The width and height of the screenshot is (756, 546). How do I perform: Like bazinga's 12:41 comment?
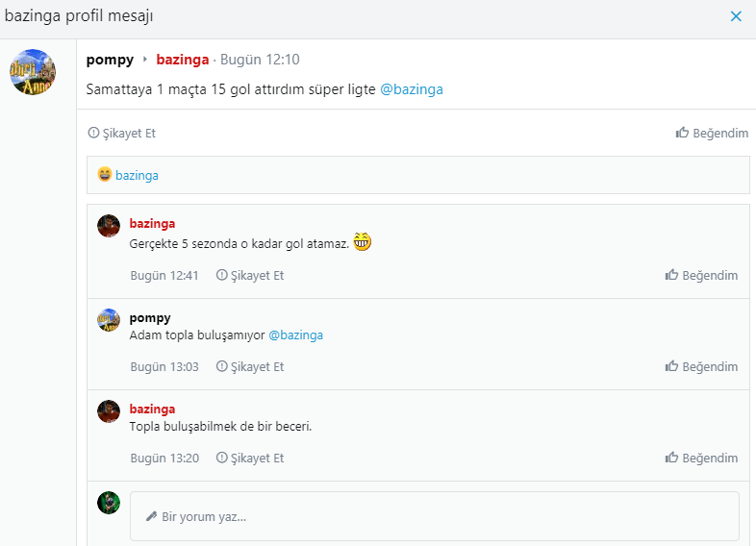[702, 276]
